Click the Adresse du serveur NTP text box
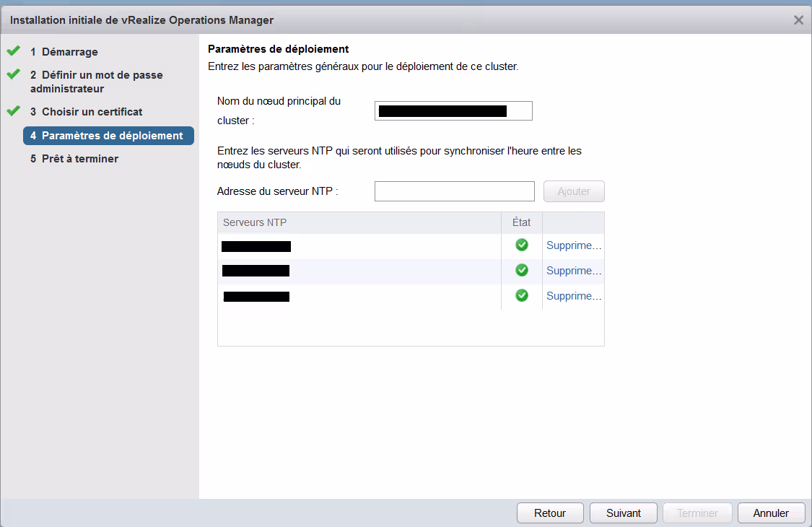Viewport: 812px width, 527px height. (x=454, y=191)
